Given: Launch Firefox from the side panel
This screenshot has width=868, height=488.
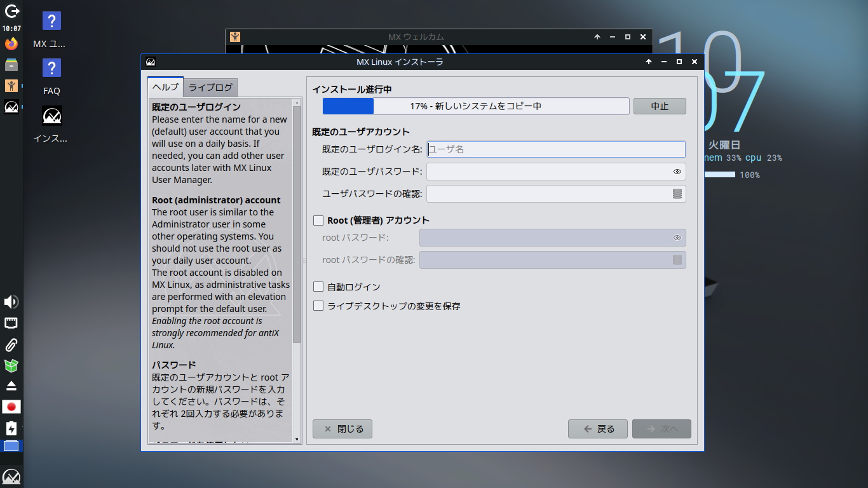Looking at the screenshot, I should (11, 44).
